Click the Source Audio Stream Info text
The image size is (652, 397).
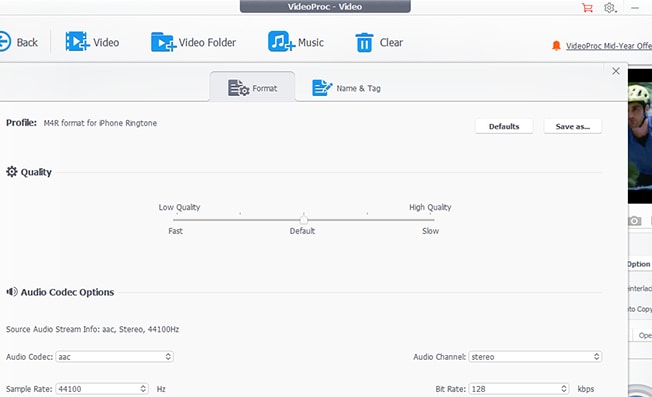[92, 329]
